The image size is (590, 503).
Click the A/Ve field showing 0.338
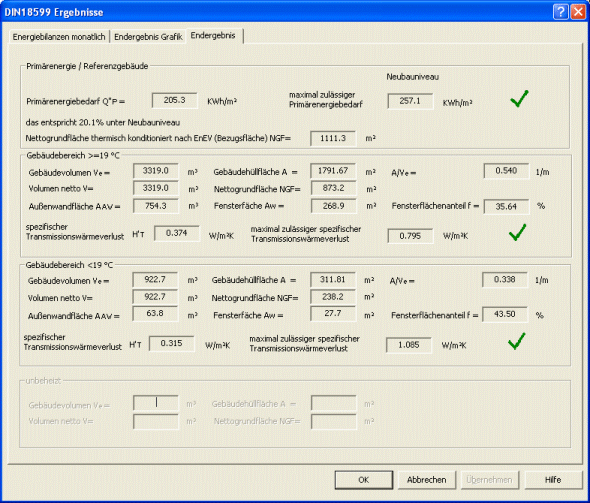coord(505,280)
